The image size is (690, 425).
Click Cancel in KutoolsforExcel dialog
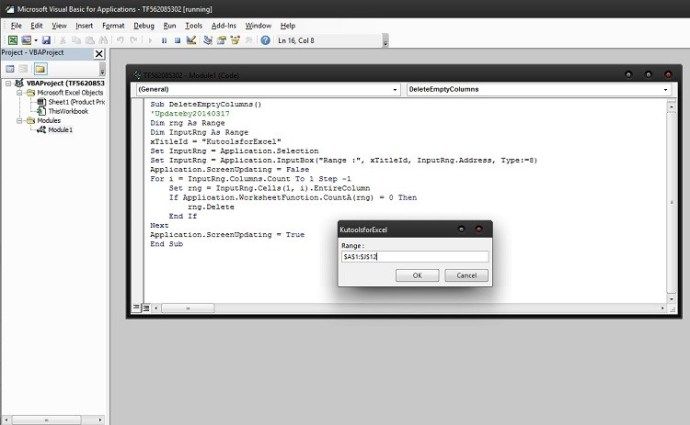pyautogui.click(x=465, y=275)
